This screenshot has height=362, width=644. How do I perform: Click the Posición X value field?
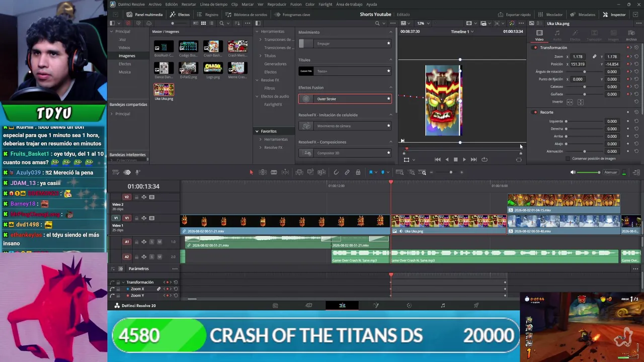(578, 64)
